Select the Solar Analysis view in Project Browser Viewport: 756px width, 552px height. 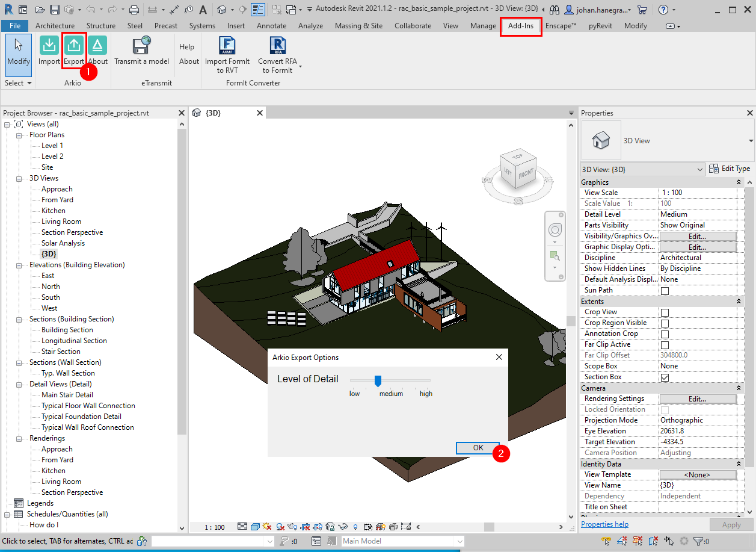[x=63, y=243]
